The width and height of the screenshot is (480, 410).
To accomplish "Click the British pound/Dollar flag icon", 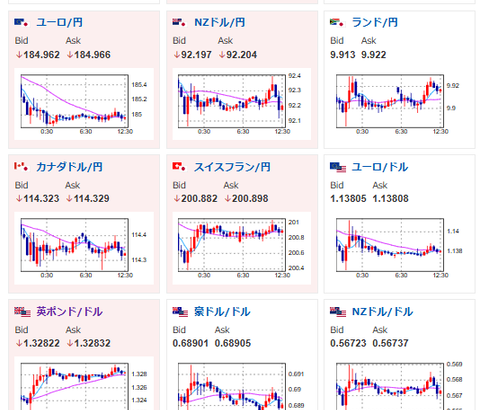I will [x=22, y=312].
